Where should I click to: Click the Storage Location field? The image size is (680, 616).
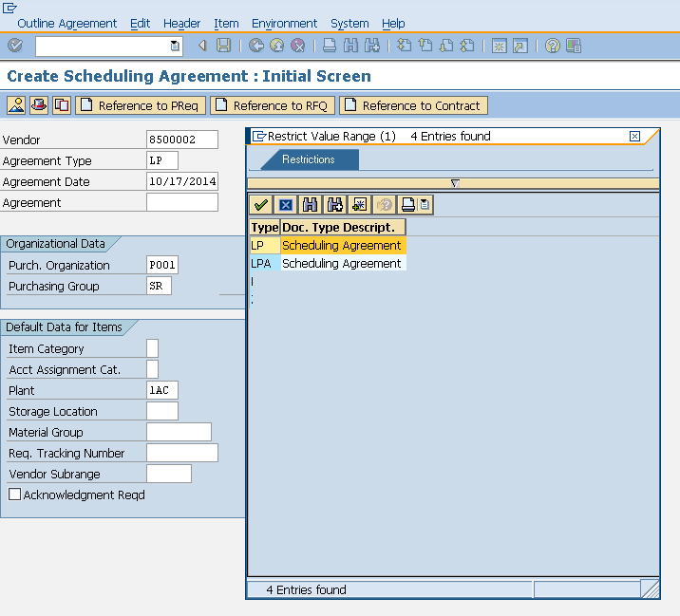[x=162, y=411]
